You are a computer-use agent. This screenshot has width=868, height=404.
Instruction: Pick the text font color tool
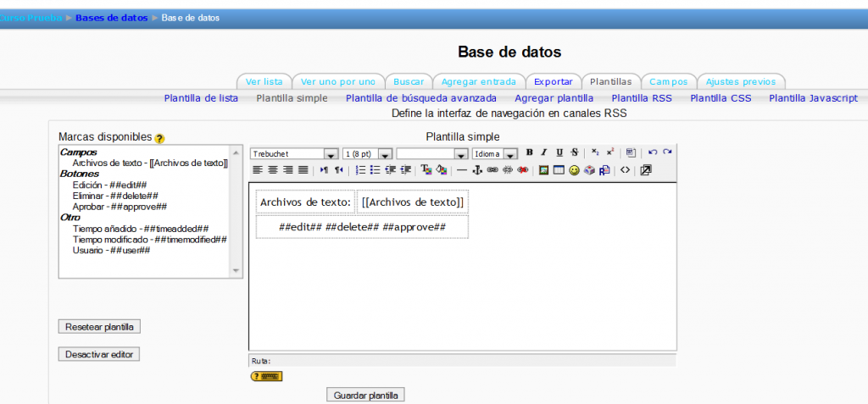(x=426, y=170)
